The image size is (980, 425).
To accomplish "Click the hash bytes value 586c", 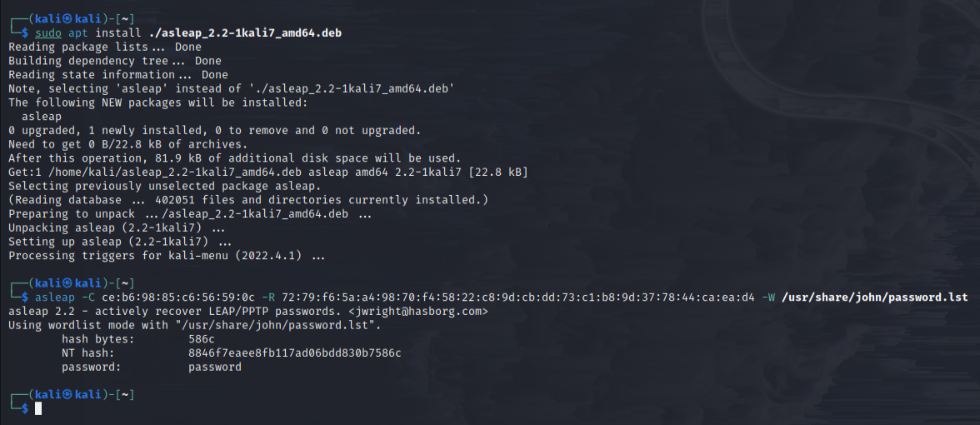I will pos(202,339).
